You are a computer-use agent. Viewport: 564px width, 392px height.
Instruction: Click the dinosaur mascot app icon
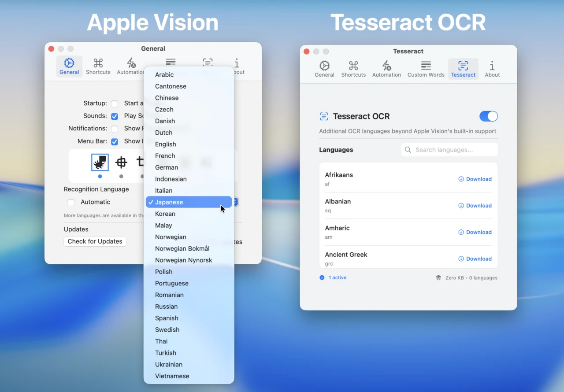(100, 163)
